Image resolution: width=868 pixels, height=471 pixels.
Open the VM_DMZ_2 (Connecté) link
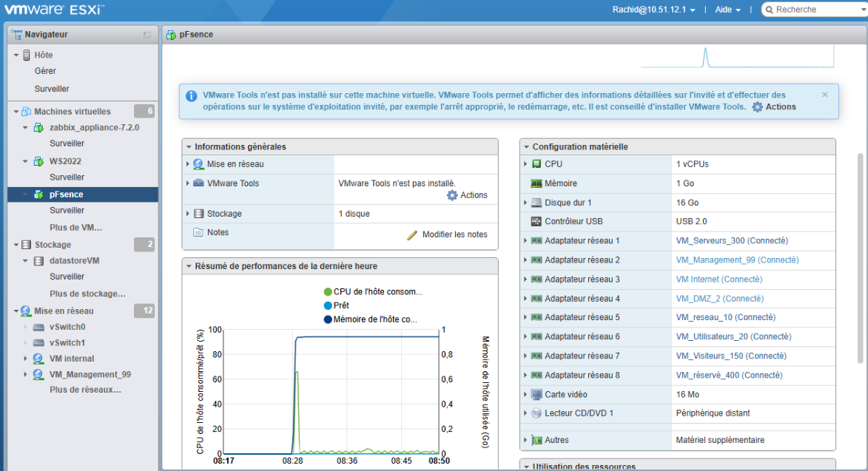(720, 299)
